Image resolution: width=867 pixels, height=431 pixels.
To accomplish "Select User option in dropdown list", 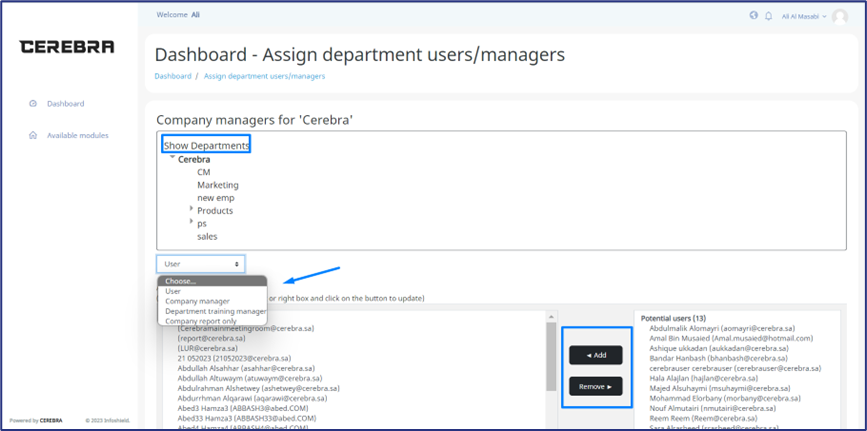I will click(212, 291).
